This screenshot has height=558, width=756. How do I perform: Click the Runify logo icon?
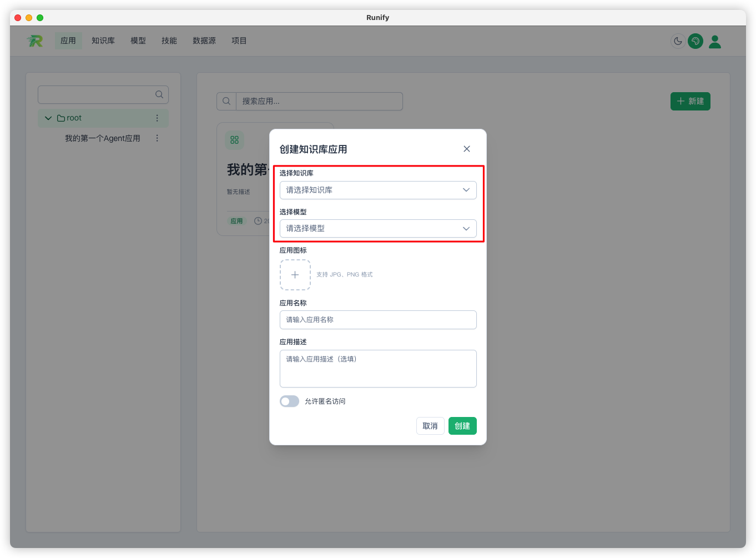pyautogui.click(x=35, y=41)
